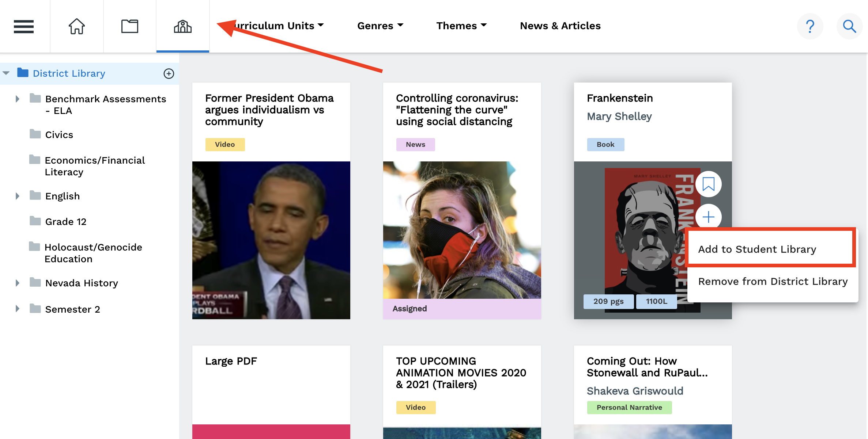This screenshot has height=439, width=868.
Task: Open the help question mark icon
Action: tap(810, 26)
